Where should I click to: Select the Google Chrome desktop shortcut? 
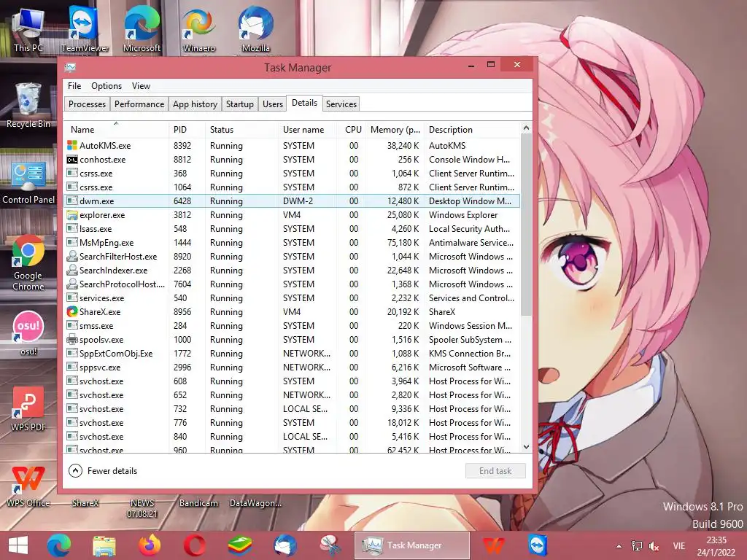pyautogui.click(x=28, y=262)
